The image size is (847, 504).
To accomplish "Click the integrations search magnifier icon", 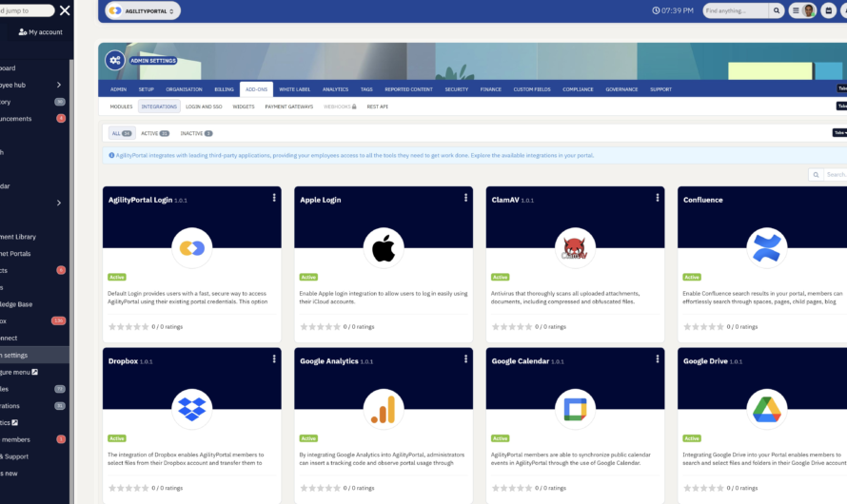I will click(x=816, y=174).
